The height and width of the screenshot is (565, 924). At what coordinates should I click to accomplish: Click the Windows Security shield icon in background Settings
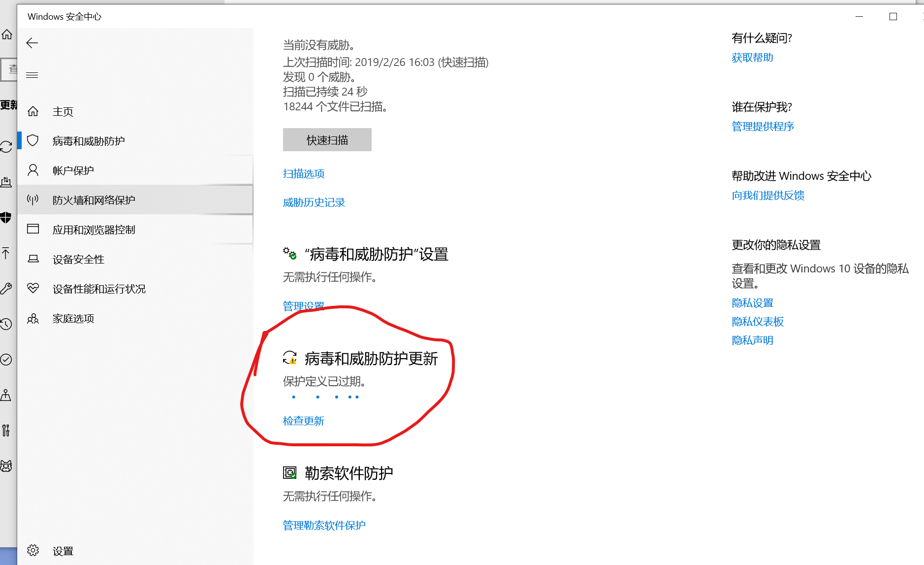(6, 218)
